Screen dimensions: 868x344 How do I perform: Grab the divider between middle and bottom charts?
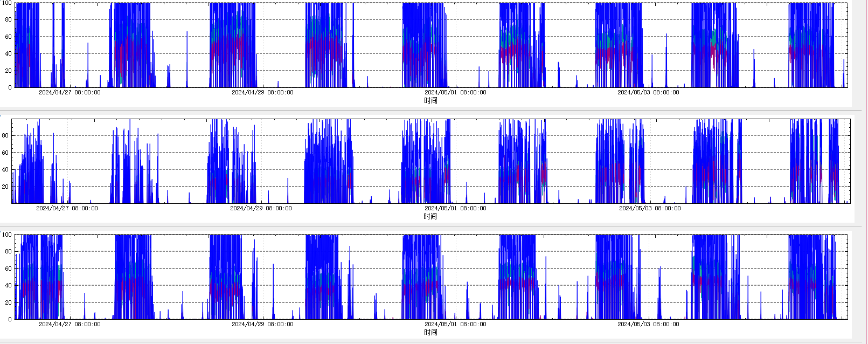click(x=431, y=225)
